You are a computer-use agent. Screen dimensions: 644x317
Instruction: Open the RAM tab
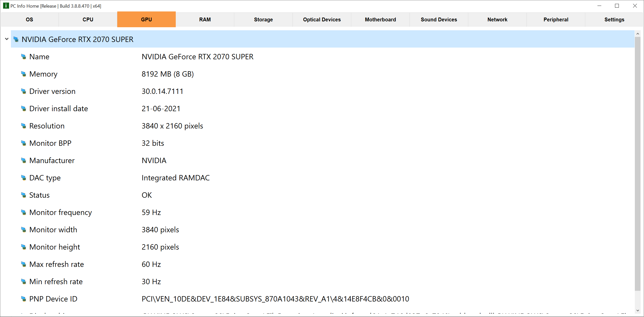pyautogui.click(x=205, y=20)
